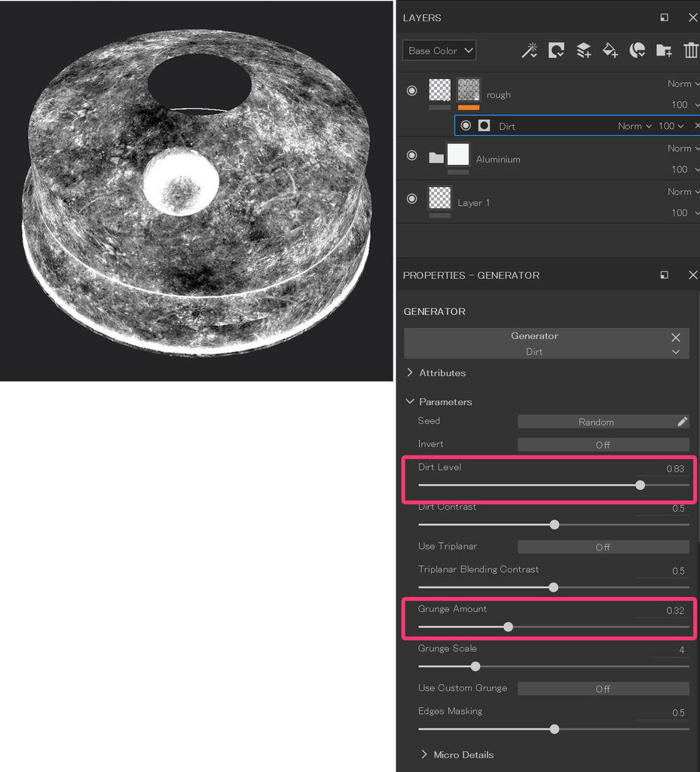Viewport: 700px width, 772px height.
Task: Click the Random seed button
Action: [x=596, y=421]
